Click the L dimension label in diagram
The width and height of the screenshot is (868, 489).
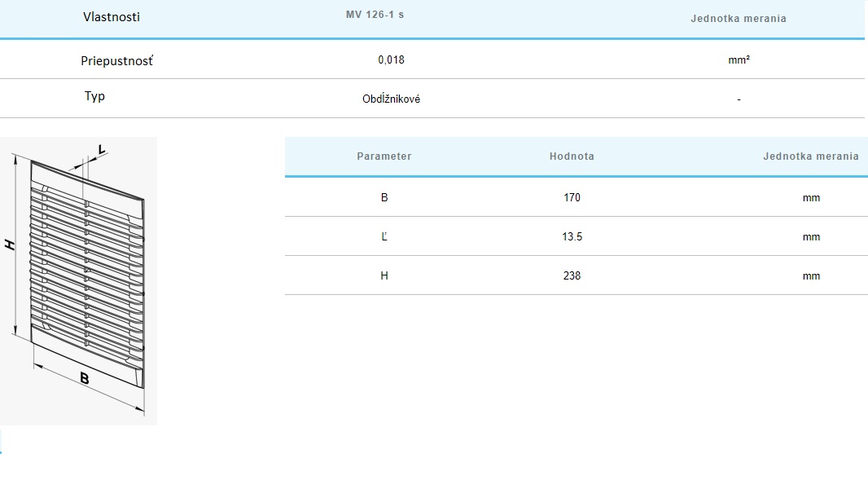(101, 149)
